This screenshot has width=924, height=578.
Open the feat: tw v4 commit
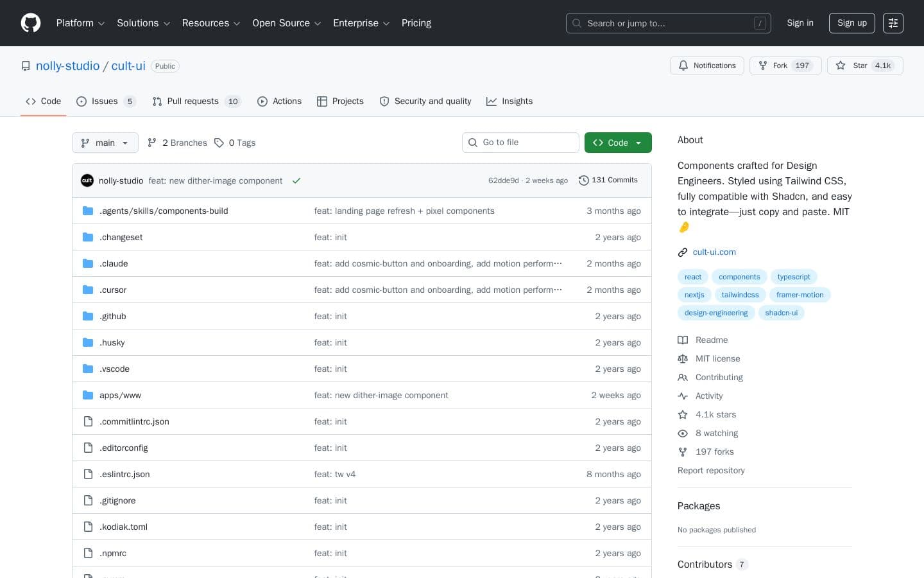coord(335,474)
